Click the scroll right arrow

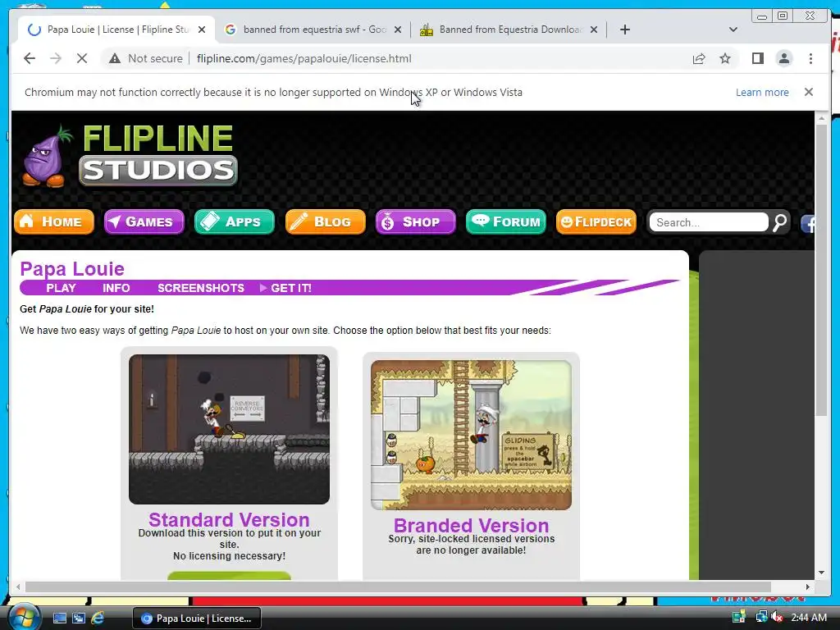[x=808, y=587]
